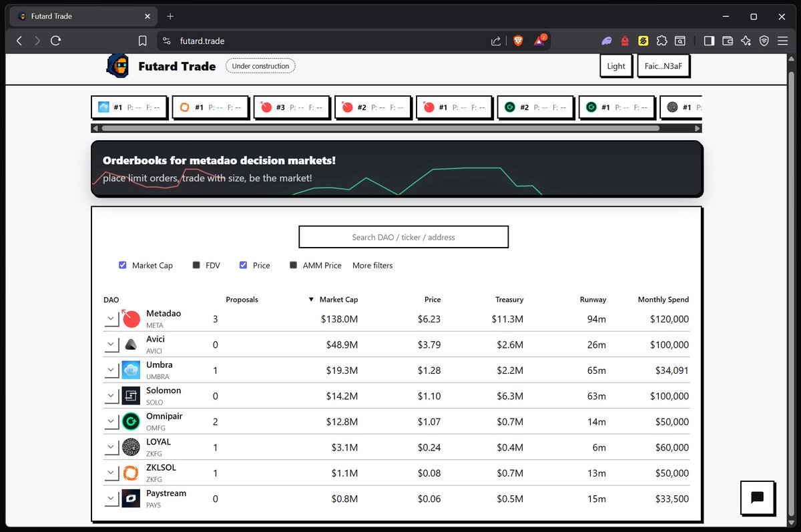This screenshot has height=532, width=801.
Task: Open the Brave Rewards triangle icon
Action: tap(539, 41)
